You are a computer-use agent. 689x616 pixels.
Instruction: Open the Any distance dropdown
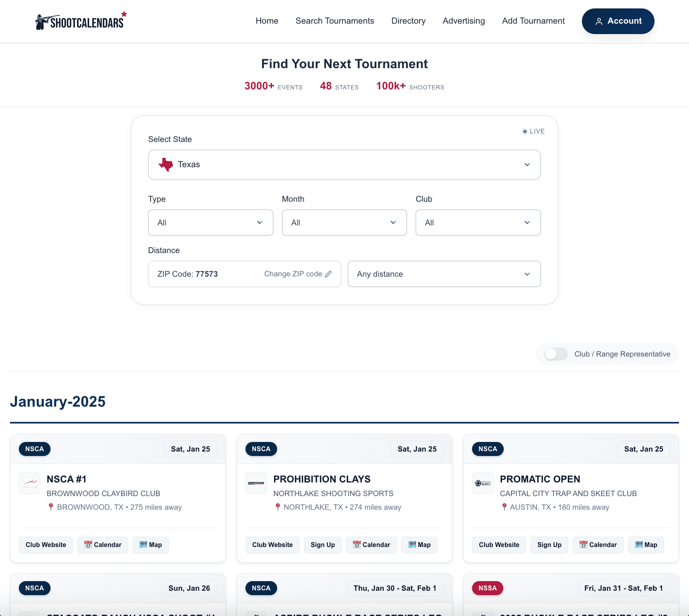pos(444,274)
